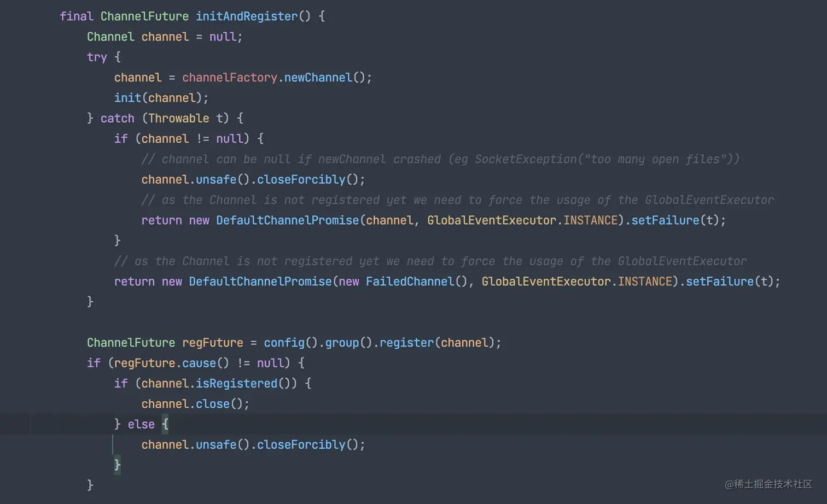Screen dimensions: 827x504
Task: Click the 'try' keyword
Action: [x=97, y=57]
